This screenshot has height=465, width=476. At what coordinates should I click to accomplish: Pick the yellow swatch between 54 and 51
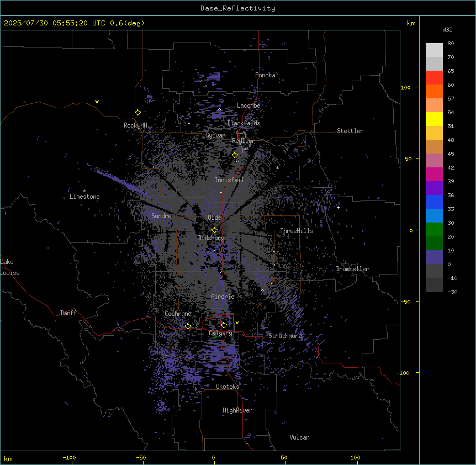(x=434, y=119)
